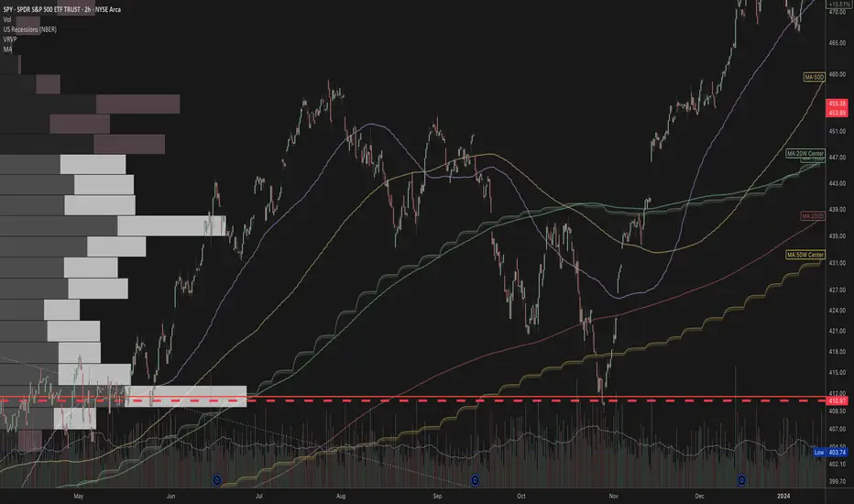Click the 431.00 price axis value
The width and height of the screenshot is (854, 504).
click(x=838, y=263)
